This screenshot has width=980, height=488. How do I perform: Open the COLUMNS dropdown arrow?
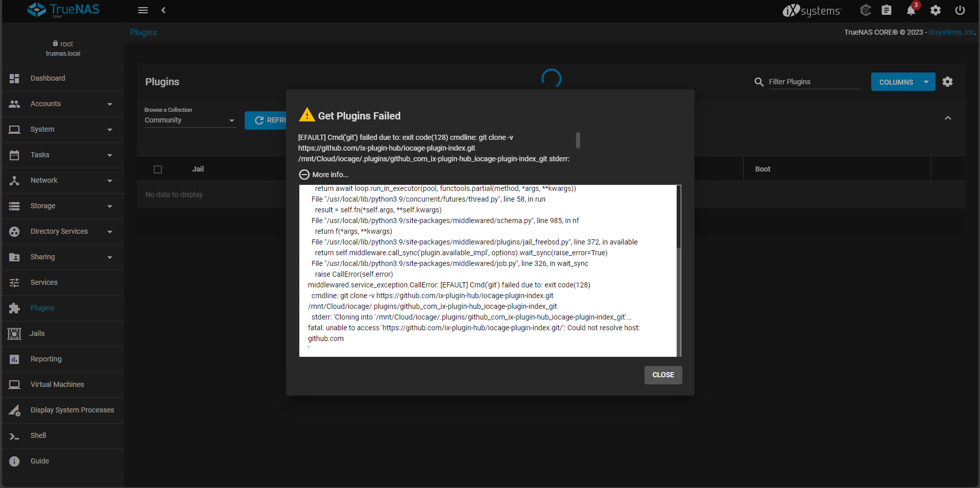[x=926, y=82]
